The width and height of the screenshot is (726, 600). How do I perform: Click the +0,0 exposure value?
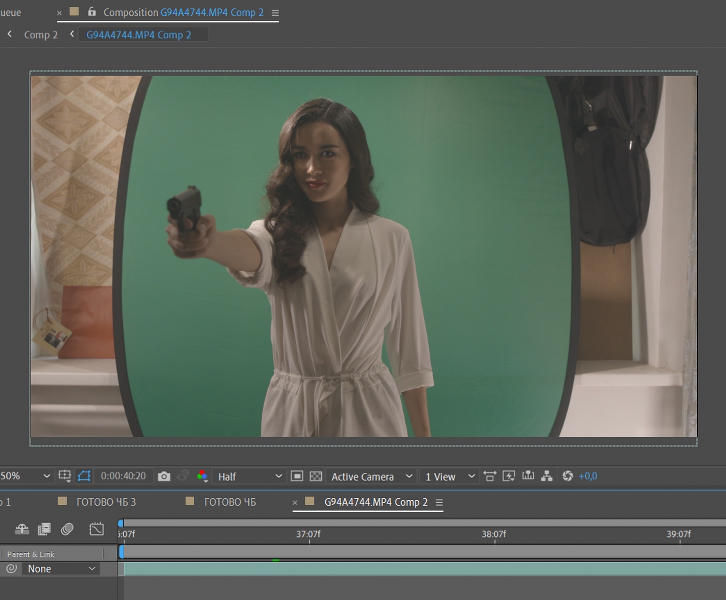[588, 476]
